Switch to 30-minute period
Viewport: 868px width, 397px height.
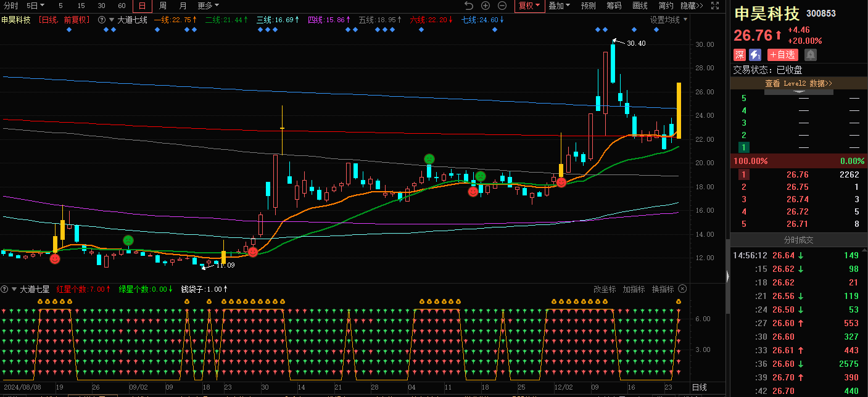[101, 6]
